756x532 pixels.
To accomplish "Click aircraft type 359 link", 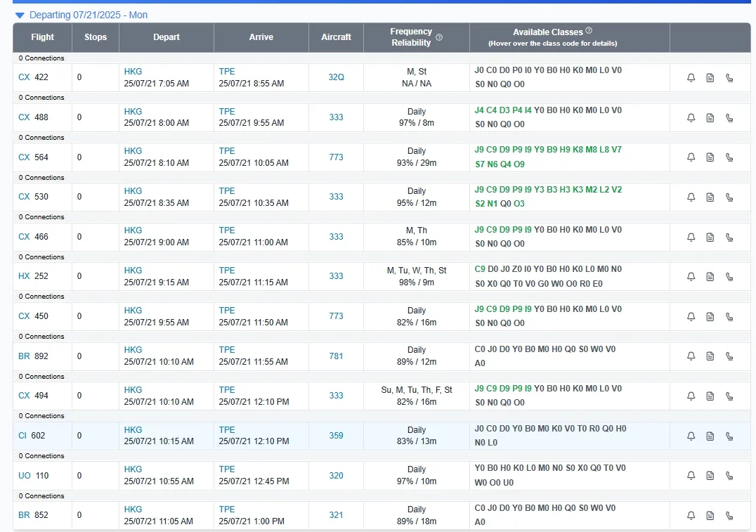I will click(336, 436).
